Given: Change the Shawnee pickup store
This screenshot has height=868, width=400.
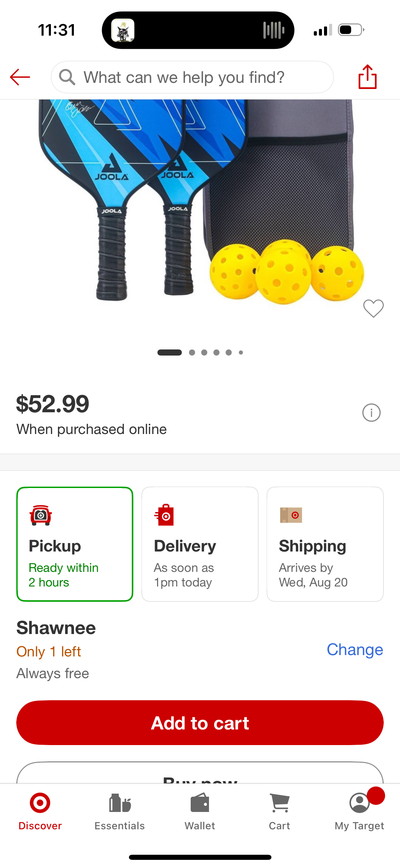Looking at the screenshot, I should coord(355,650).
